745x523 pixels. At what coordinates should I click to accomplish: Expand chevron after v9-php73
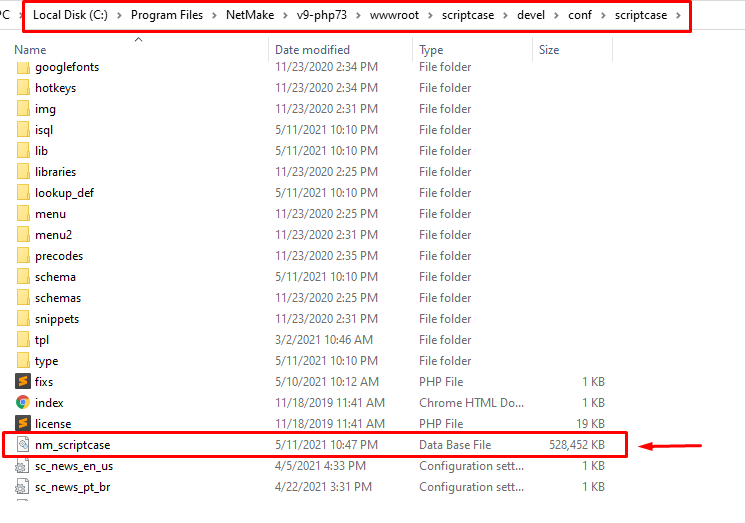[359, 16]
